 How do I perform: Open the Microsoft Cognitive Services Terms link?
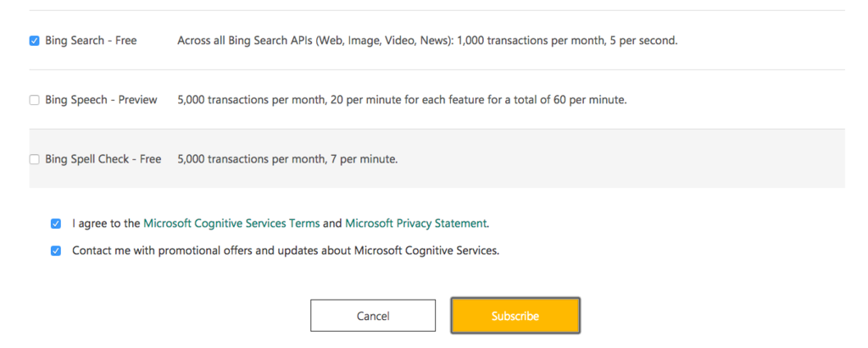coord(231,224)
